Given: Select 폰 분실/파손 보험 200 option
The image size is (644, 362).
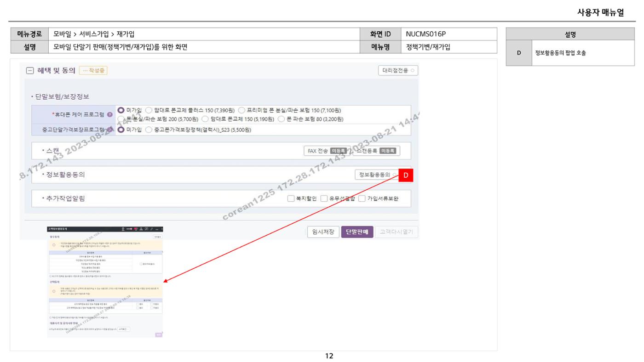Looking at the screenshot, I should pyautogui.click(x=121, y=119).
